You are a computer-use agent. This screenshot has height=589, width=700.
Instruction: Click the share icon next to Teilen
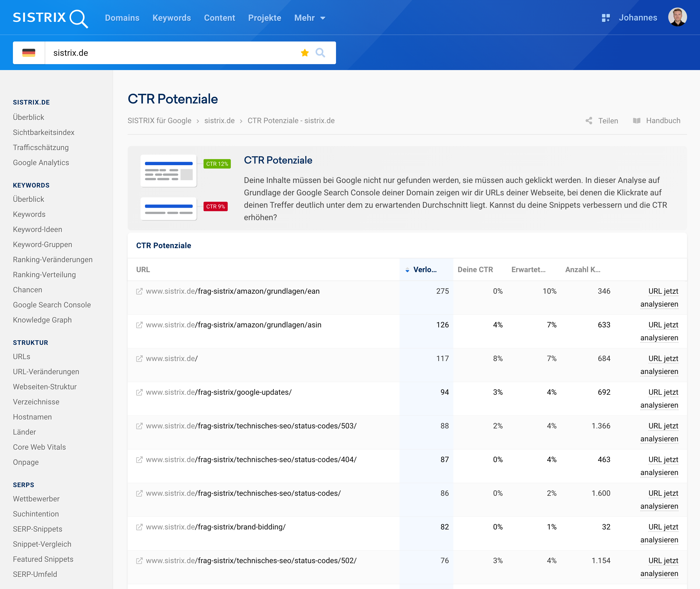[x=589, y=121]
